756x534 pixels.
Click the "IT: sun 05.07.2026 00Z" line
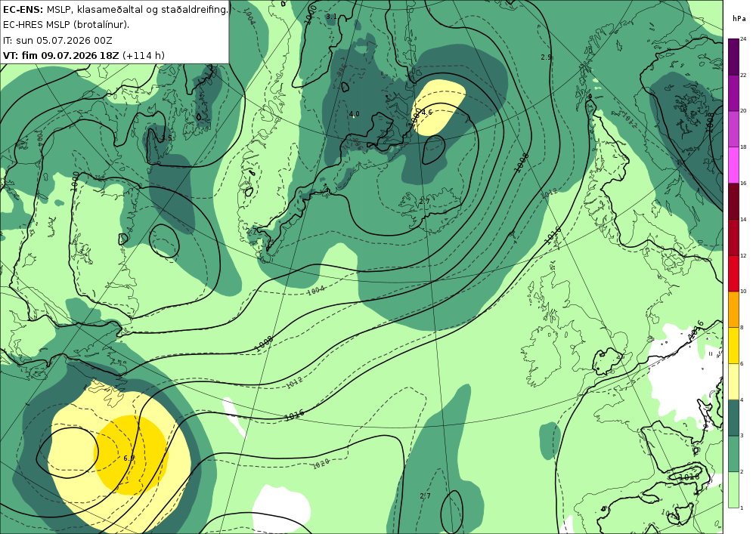coord(57,40)
